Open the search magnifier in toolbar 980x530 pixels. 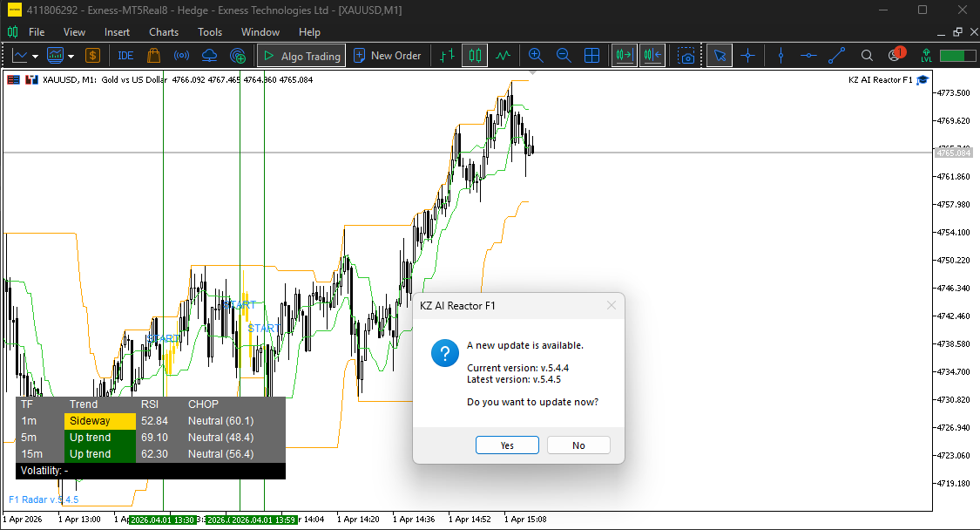tap(867, 56)
